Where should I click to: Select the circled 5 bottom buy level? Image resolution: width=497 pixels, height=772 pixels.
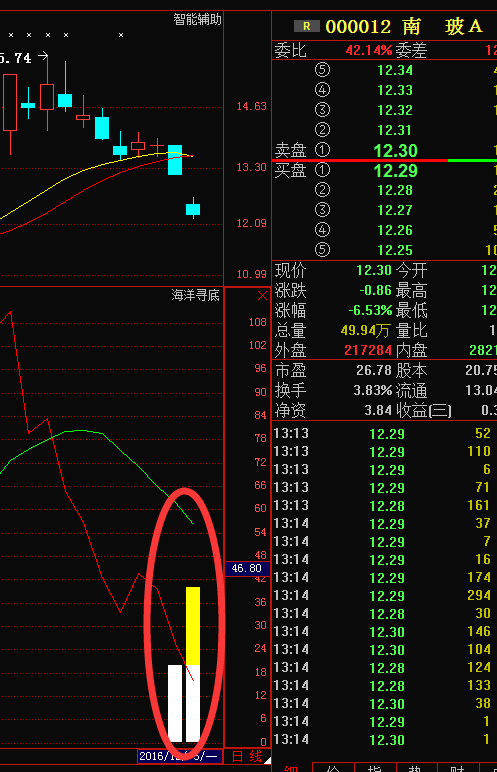[x=322, y=250]
